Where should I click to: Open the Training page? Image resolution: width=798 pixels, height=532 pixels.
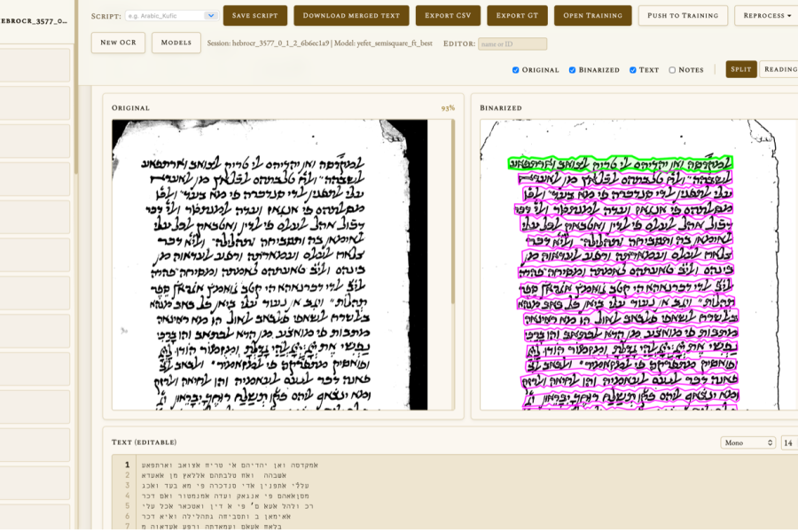coord(593,16)
